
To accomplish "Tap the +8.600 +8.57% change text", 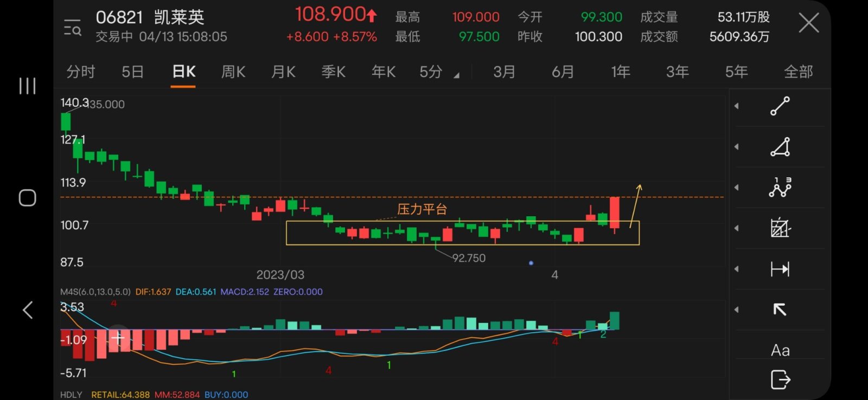I will click(331, 37).
